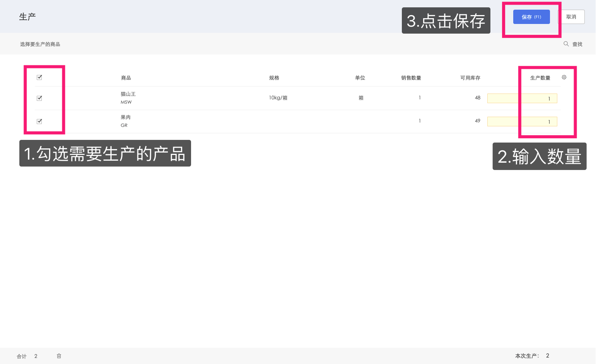Click the 本次生产 total value
Image resolution: width=596 pixels, height=364 pixels.
[548, 355]
